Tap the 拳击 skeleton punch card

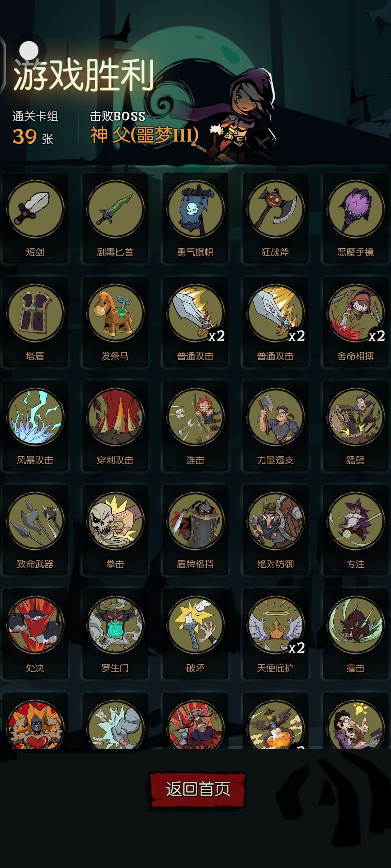click(115, 530)
